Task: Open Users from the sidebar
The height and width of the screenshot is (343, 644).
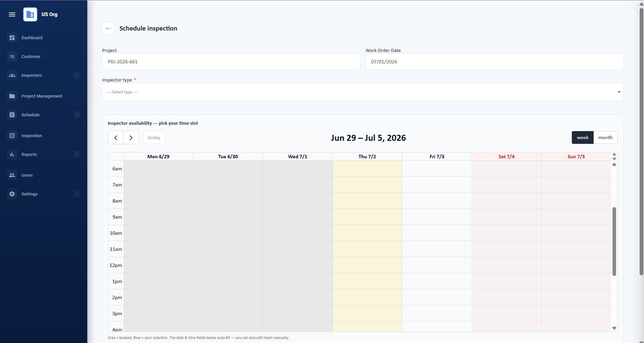Action: (x=27, y=175)
